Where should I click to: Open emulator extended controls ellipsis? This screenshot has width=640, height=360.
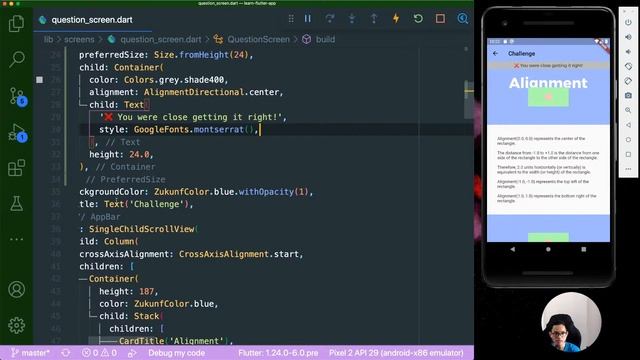pyautogui.click(x=628, y=169)
